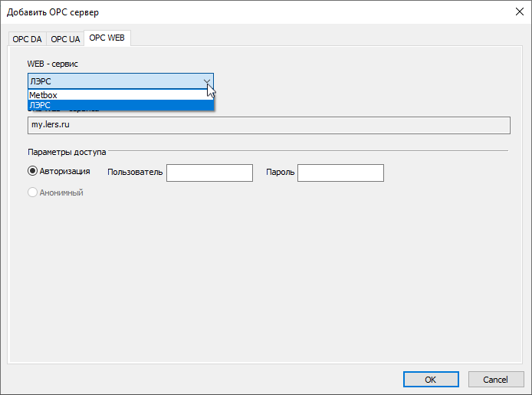
Task: Focus the Пользователь text field
Action: tap(209, 173)
